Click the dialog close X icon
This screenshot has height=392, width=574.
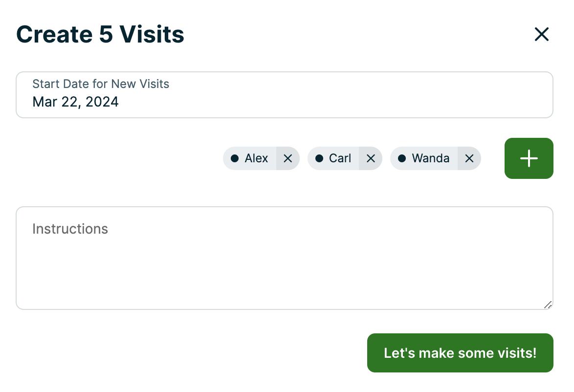[x=542, y=34]
